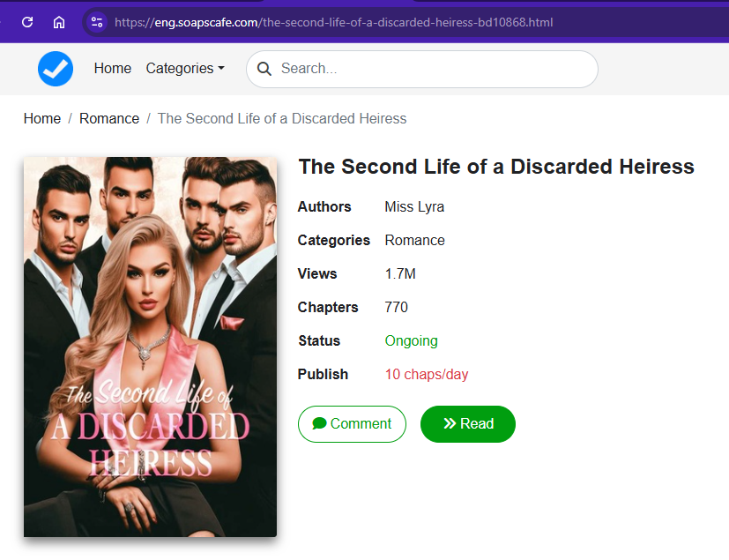Go to Home in the breadcrumb
Image resolution: width=729 pixels, height=560 pixels.
41,118
